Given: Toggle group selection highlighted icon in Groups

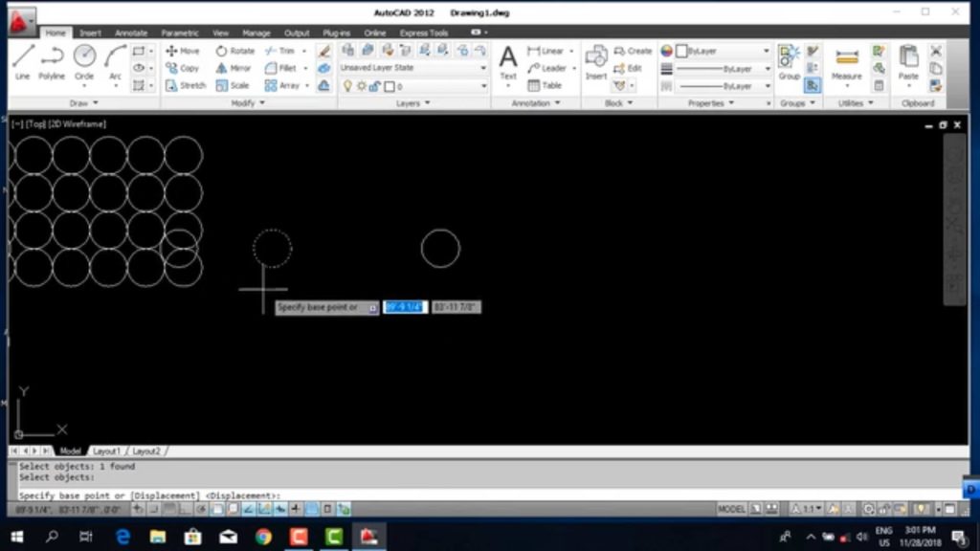Looking at the screenshot, I should coord(812,85).
